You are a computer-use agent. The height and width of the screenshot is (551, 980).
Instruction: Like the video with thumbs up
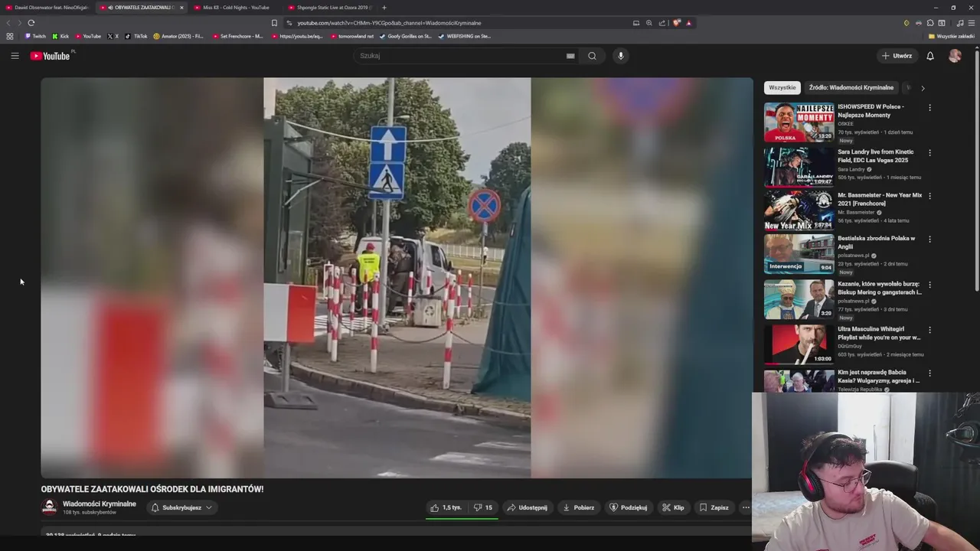(446, 507)
